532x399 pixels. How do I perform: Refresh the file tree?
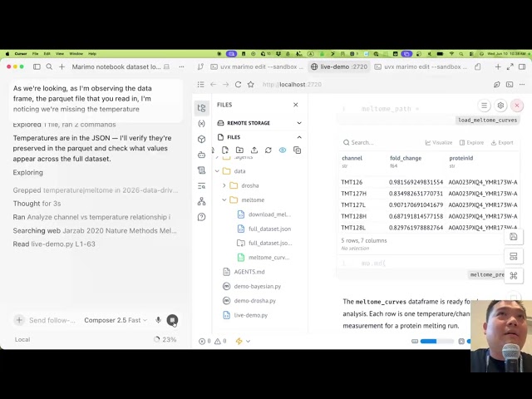(268, 150)
